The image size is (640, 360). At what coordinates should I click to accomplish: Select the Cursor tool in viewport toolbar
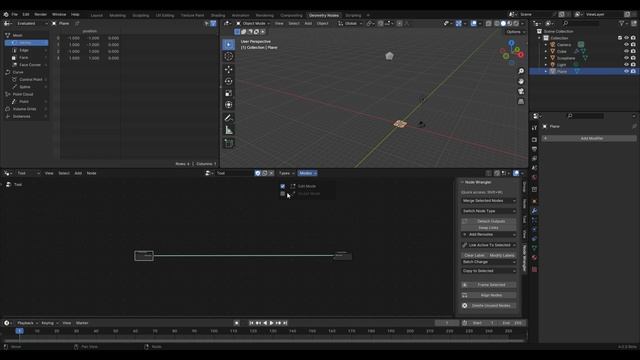coord(229,56)
